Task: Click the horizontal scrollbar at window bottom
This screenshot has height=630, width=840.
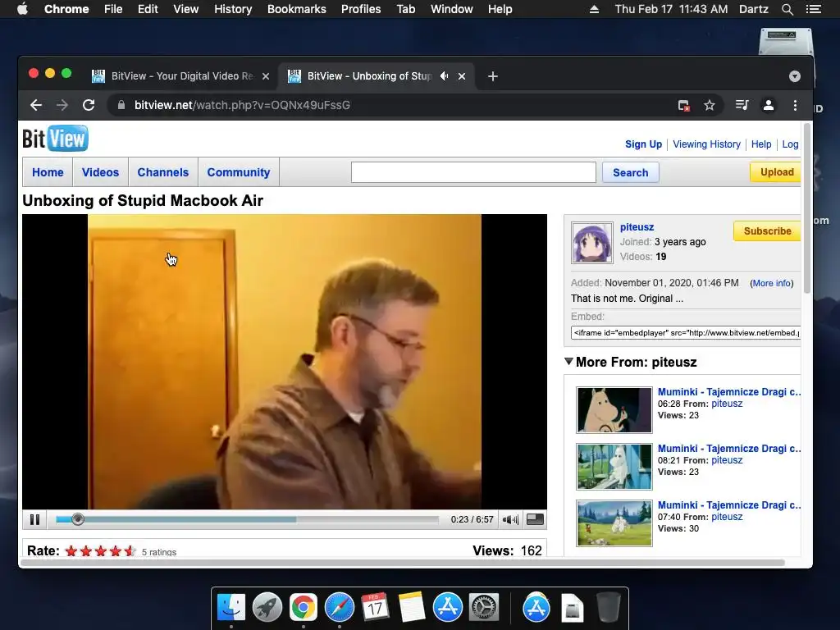Action: (x=403, y=563)
